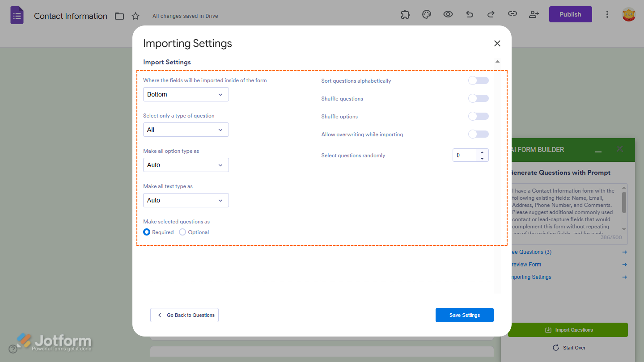Undo the last change
Image resolution: width=644 pixels, height=362 pixels.
469,14
